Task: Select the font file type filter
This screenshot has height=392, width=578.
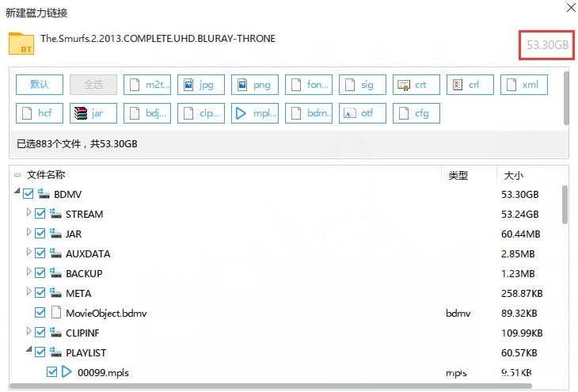Action: 309,85
